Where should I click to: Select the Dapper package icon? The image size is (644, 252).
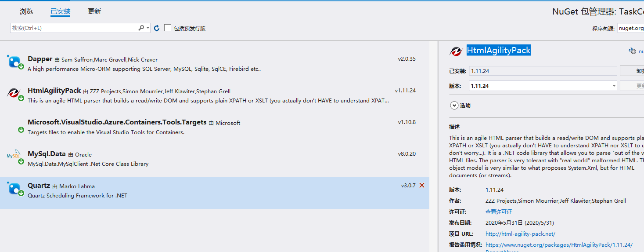pyautogui.click(x=14, y=61)
